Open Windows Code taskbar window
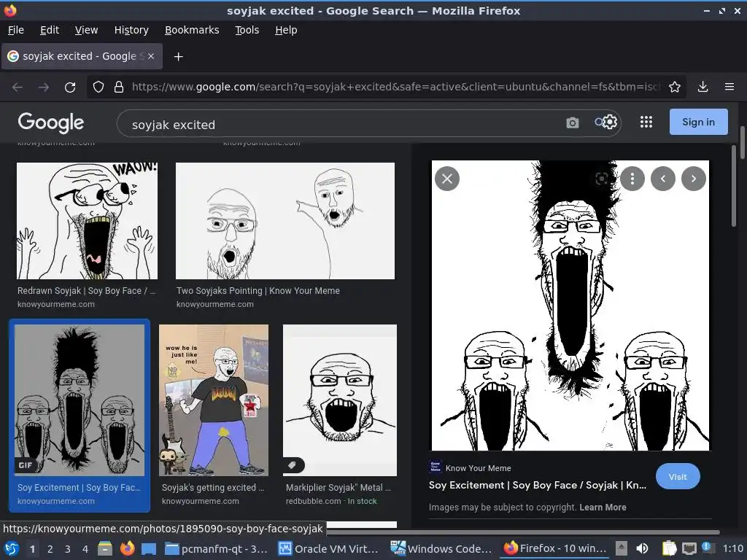 tap(441, 549)
